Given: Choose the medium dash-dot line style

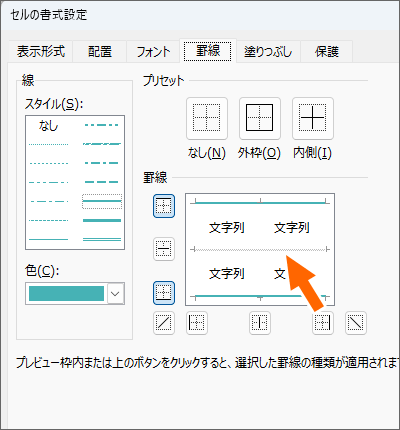Looking at the screenshot, I should 102,163.
